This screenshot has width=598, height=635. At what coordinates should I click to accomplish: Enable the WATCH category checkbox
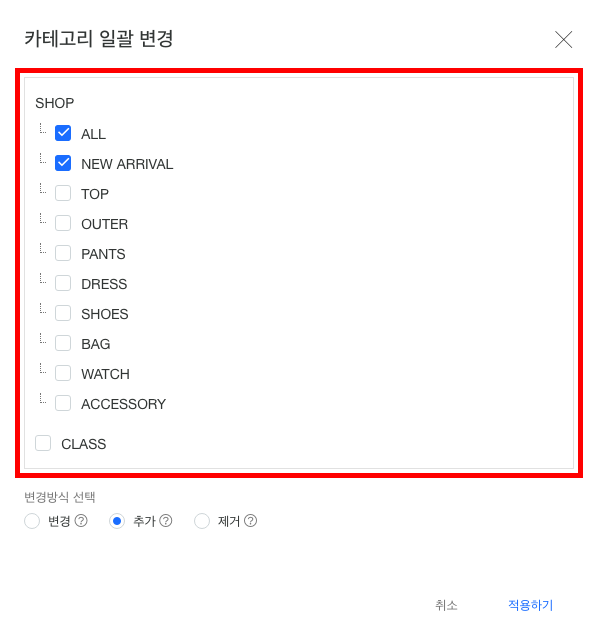63,373
